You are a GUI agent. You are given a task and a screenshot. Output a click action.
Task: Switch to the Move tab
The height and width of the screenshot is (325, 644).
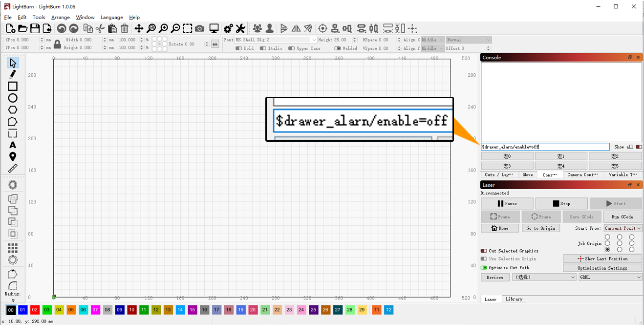coord(528,174)
